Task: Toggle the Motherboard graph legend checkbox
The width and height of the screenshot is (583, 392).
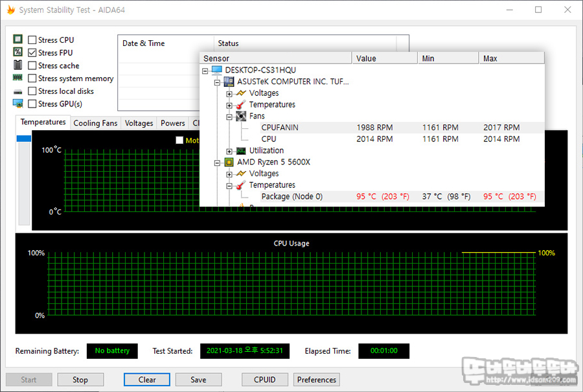Action: 179,140
